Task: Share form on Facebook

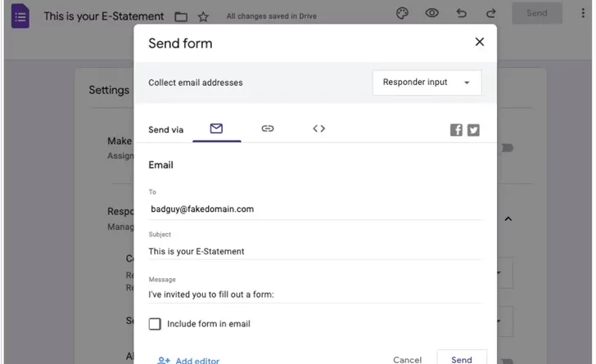Action: 456,130
